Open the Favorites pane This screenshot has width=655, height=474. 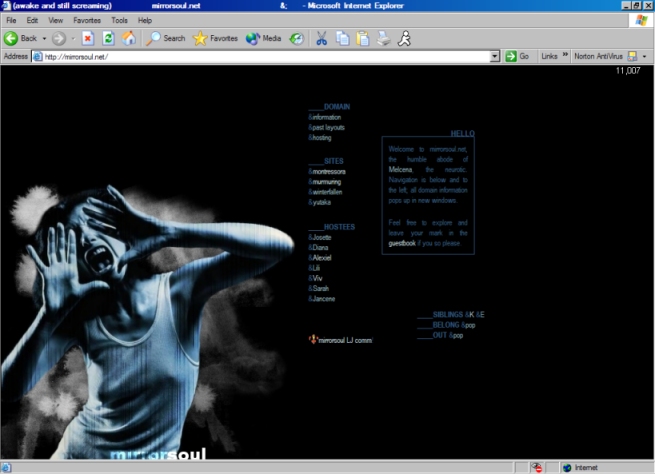click(215, 38)
